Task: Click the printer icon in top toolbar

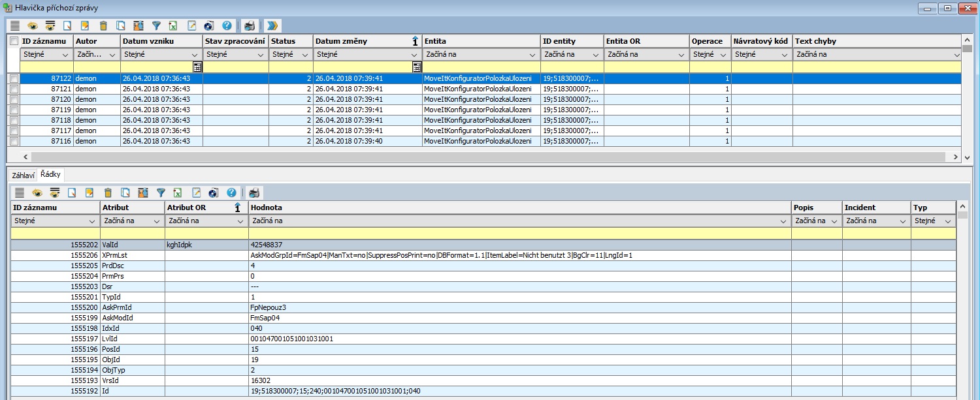Action: tap(249, 26)
